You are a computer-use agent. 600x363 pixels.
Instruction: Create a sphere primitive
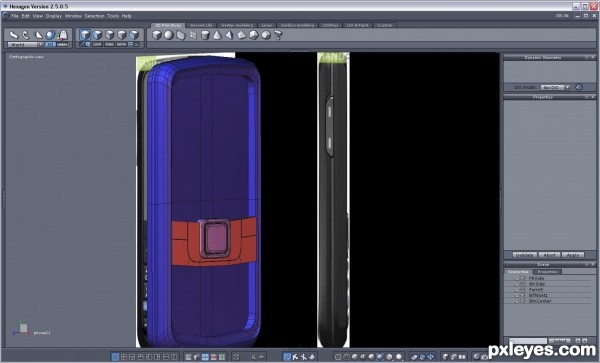click(169, 35)
